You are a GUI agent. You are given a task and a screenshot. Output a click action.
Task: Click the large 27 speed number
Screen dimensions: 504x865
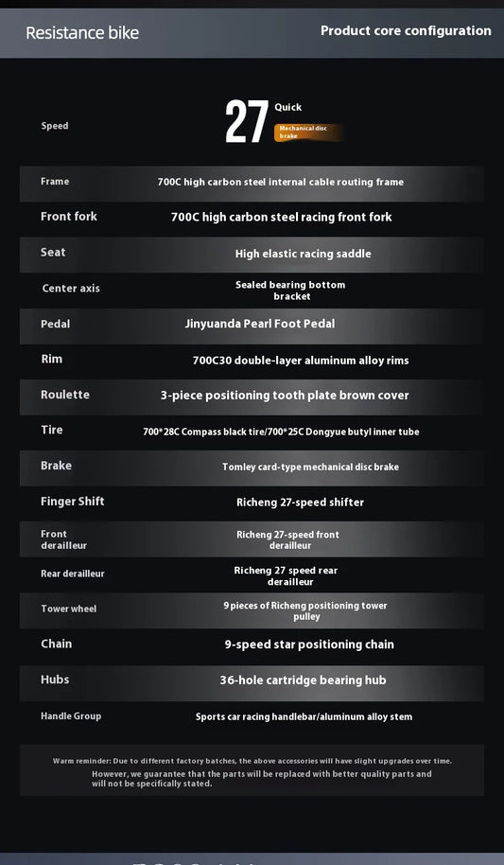coord(247,122)
